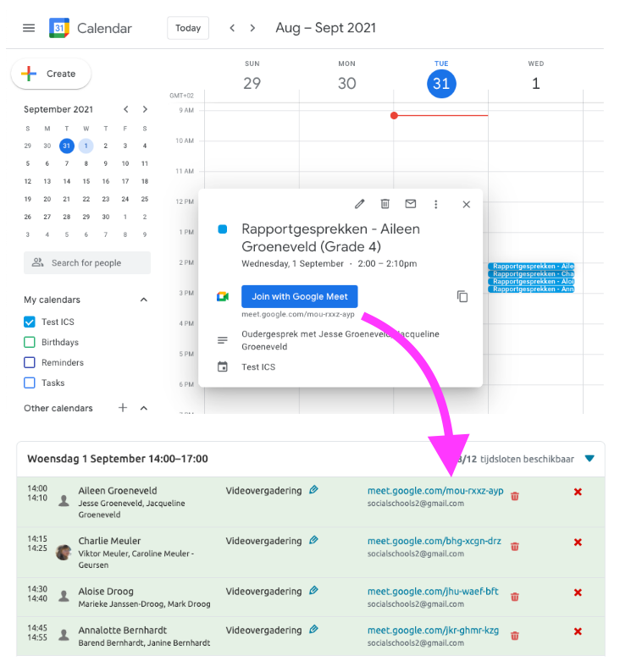Collapse Woensdag 1 September time slot list

[x=590, y=459]
